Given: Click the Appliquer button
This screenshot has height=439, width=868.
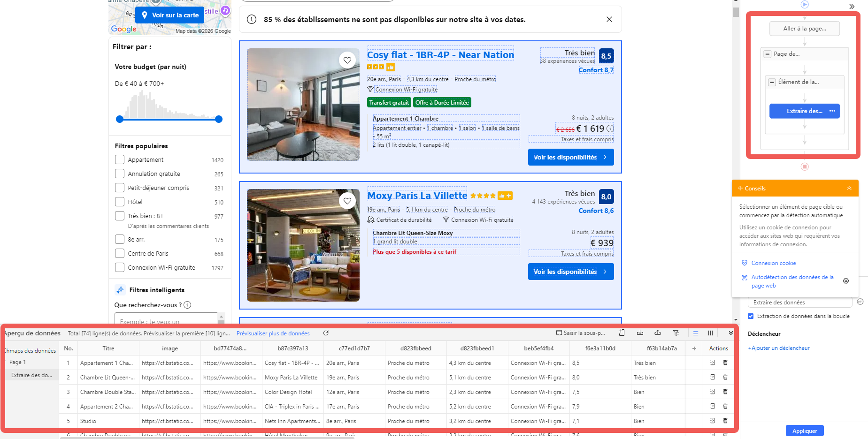Looking at the screenshot, I should tap(805, 431).
